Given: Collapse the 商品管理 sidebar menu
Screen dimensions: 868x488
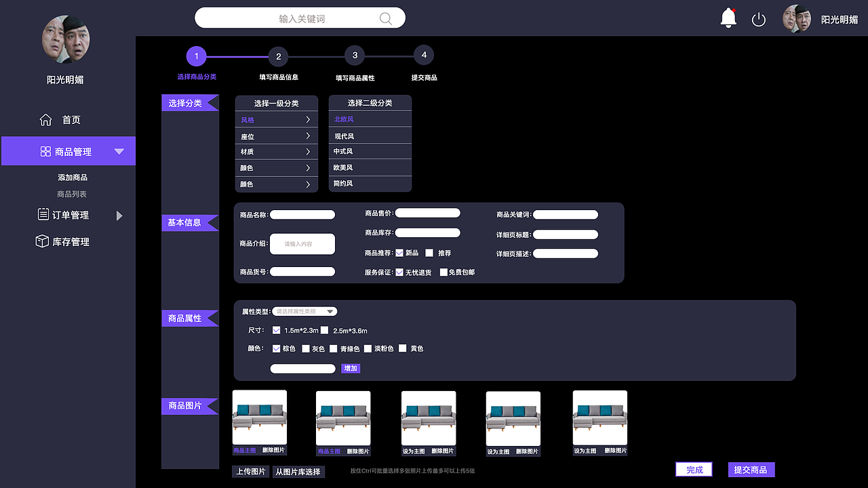Looking at the screenshot, I should tap(119, 150).
